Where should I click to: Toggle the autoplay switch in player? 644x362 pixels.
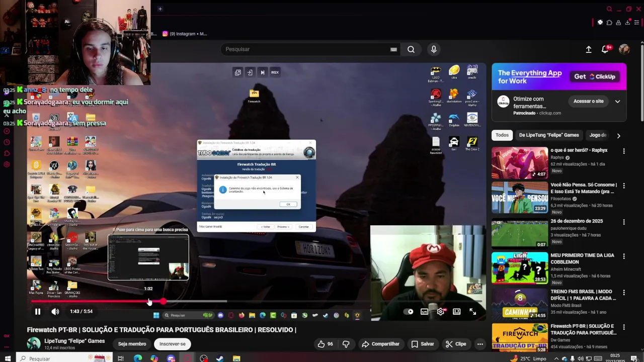tap(409, 312)
